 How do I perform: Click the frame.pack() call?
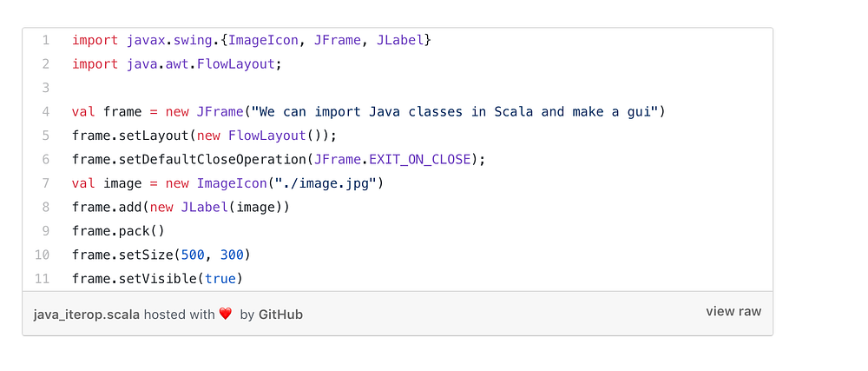pyautogui.click(x=118, y=231)
